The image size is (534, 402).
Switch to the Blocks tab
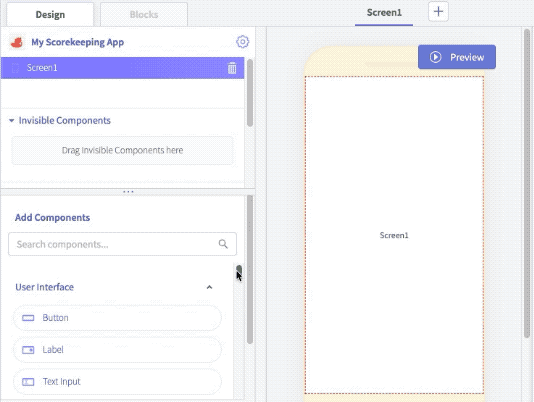click(x=144, y=14)
